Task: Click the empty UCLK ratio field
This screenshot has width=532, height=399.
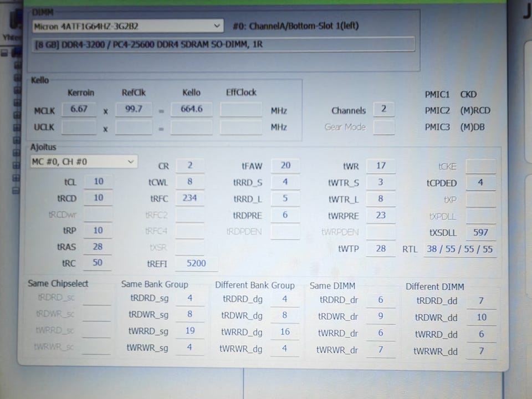Action: 79,127
